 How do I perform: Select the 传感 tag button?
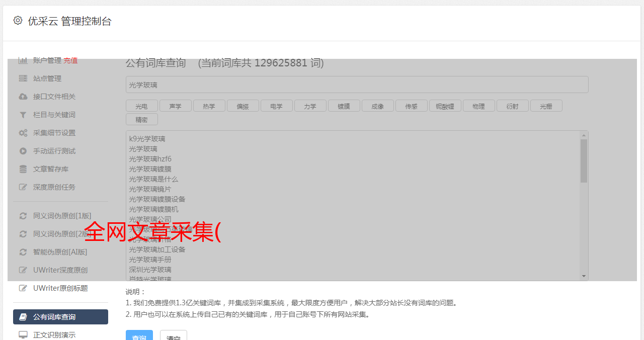tap(411, 106)
